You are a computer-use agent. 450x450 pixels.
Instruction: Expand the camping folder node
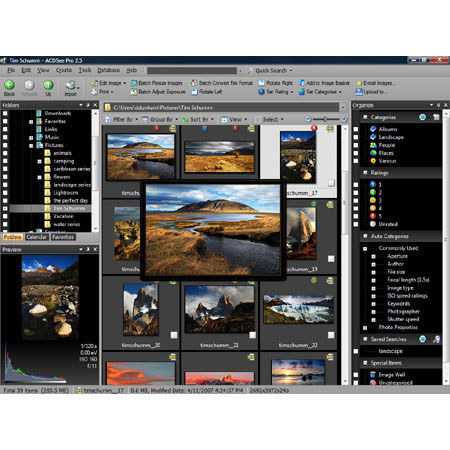click(39, 161)
